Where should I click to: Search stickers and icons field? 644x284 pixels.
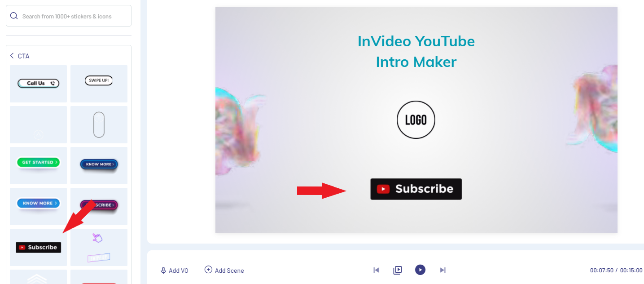click(x=69, y=16)
